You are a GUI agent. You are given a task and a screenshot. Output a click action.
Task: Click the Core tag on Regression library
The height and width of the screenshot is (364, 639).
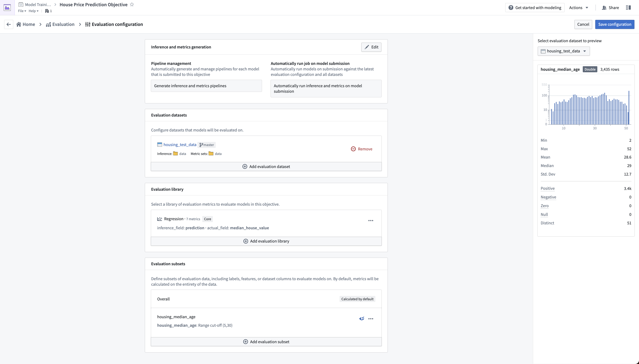click(x=207, y=219)
